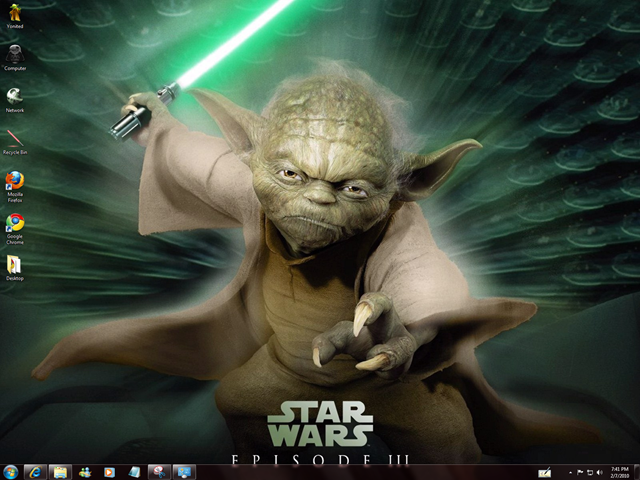This screenshot has width=640, height=480.
Task: Open Windows Explorer from the taskbar
Action: pos(60,471)
